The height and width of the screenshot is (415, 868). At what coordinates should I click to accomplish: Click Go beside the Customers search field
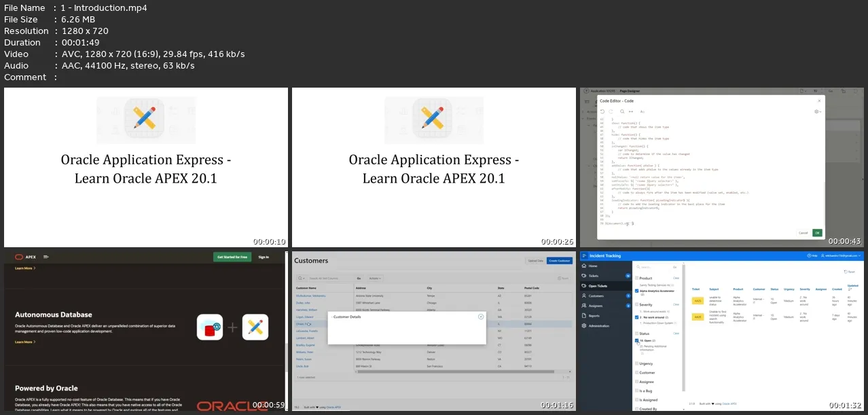[x=359, y=278]
